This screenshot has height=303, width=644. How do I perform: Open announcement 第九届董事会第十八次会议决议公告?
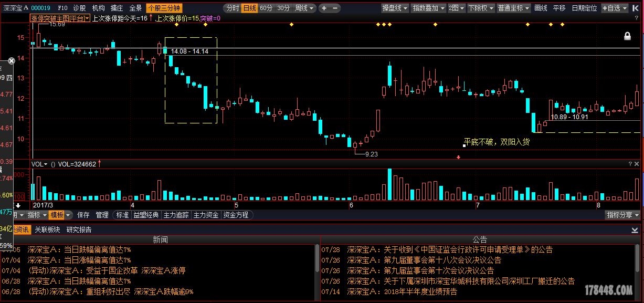click(x=424, y=260)
